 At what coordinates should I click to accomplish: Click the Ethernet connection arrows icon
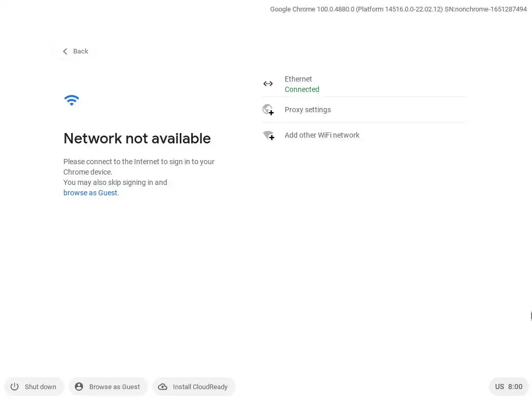(268, 84)
